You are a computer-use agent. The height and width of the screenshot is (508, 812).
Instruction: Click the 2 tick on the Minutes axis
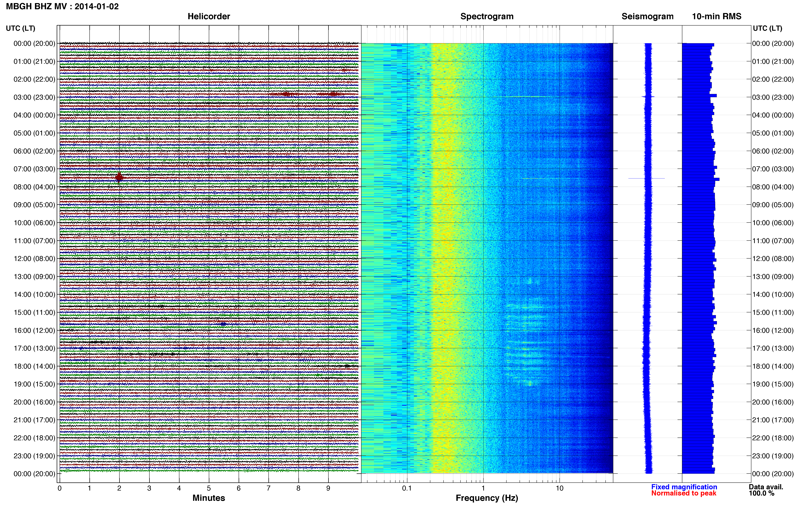click(119, 488)
